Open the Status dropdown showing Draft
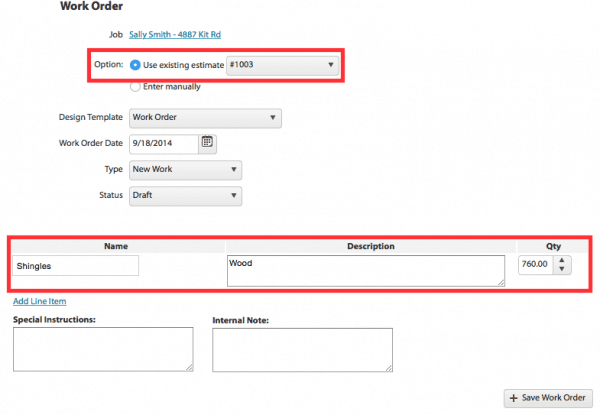600x415 pixels. pyautogui.click(x=186, y=196)
